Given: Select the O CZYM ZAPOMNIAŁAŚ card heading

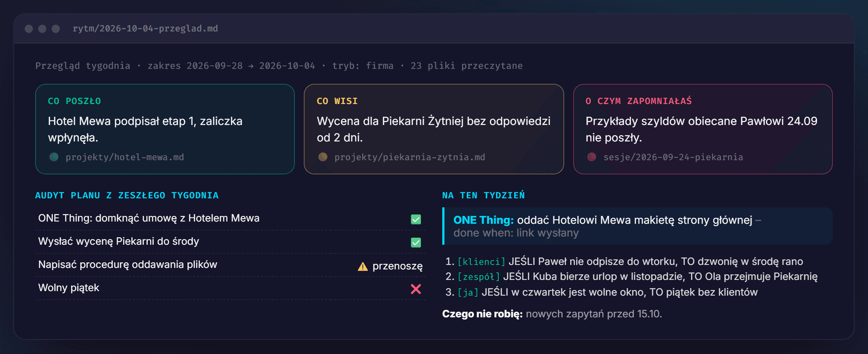Looking at the screenshot, I should click(639, 101).
